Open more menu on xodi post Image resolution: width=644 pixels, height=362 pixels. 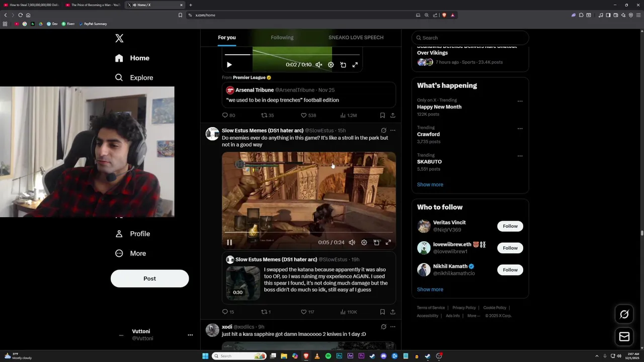coord(393,327)
